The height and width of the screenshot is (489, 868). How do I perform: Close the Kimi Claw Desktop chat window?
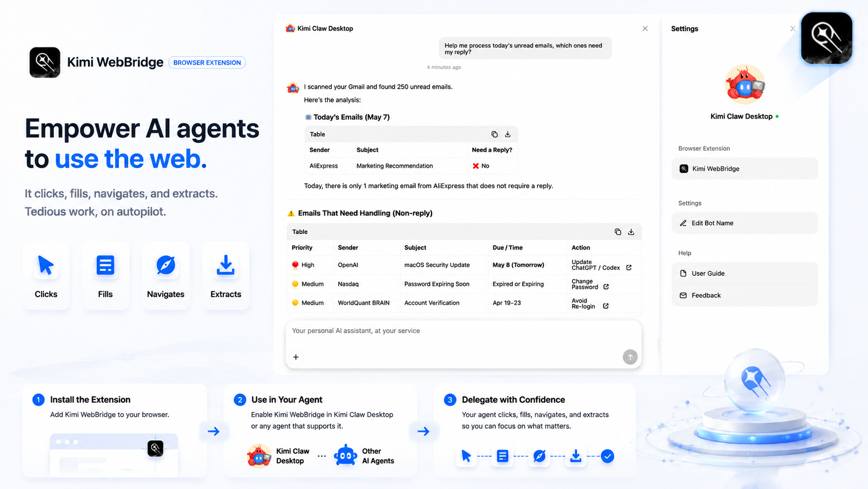[645, 29]
